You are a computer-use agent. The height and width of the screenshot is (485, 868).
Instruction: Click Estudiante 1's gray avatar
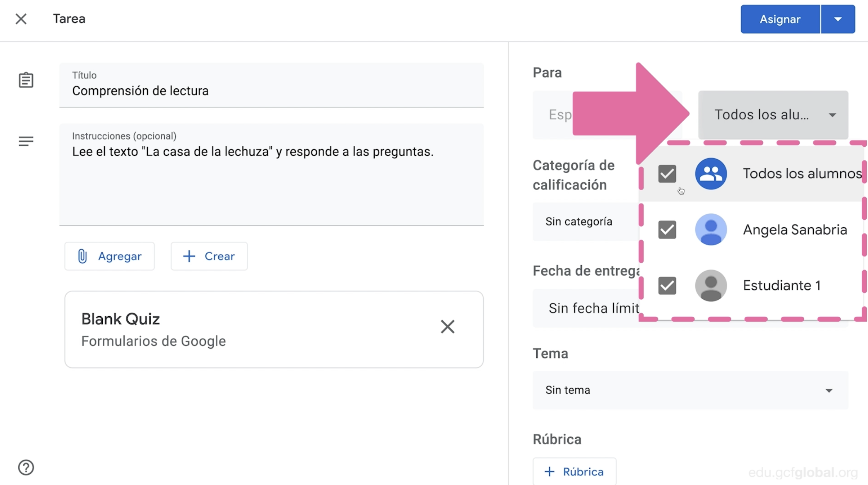pyautogui.click(x=711, y=286)
